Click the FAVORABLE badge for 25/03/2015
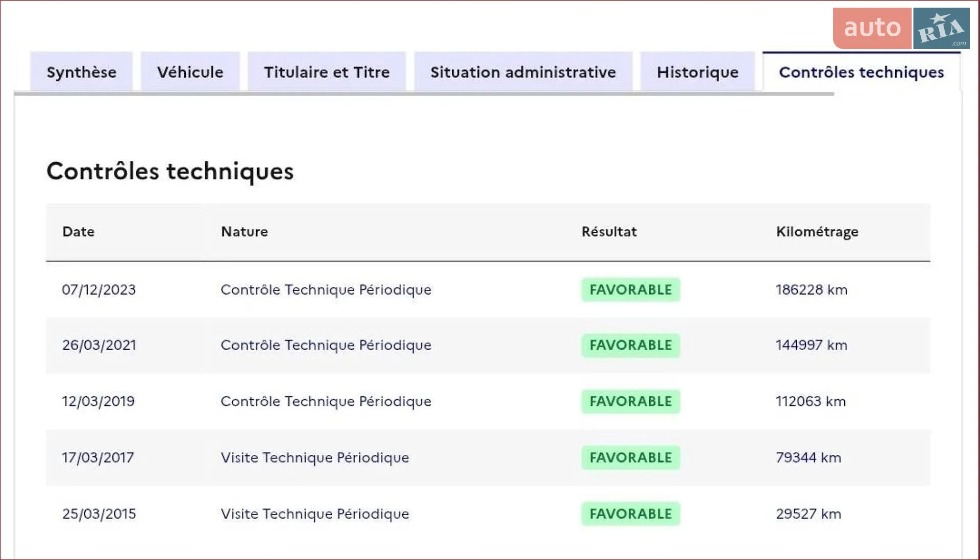This screenshot has height=560, width=980. [x=631, y=514]
